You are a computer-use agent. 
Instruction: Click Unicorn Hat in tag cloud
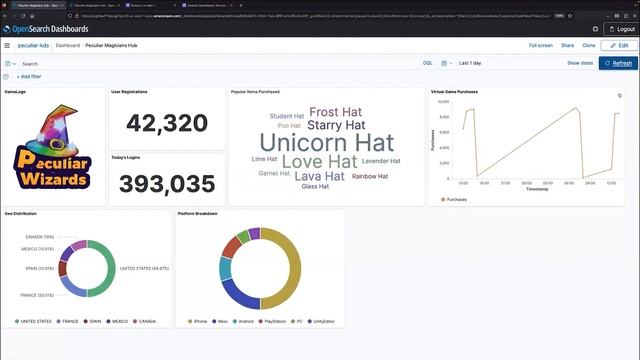(x=327, y=142)
